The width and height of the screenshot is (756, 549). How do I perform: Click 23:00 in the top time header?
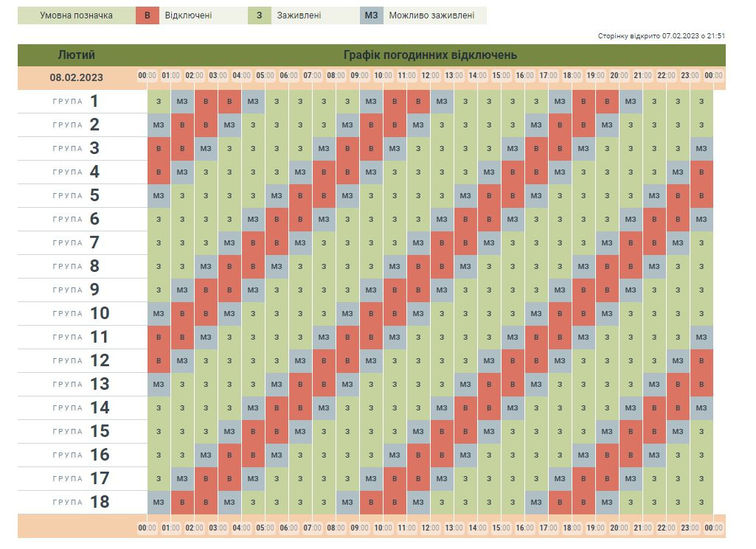tap(690, 75)
